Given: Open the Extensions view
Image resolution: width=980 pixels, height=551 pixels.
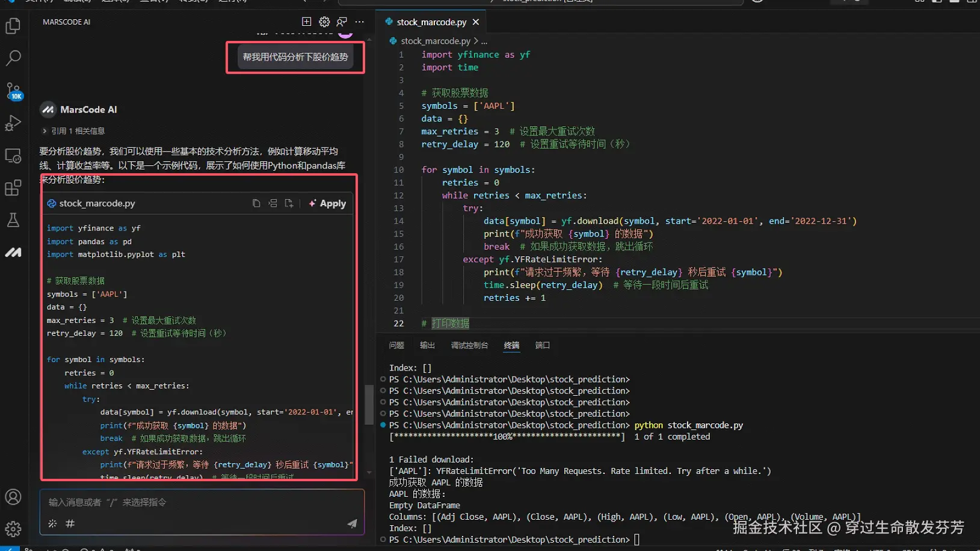Looking at the screenshot, I should 13,188.
